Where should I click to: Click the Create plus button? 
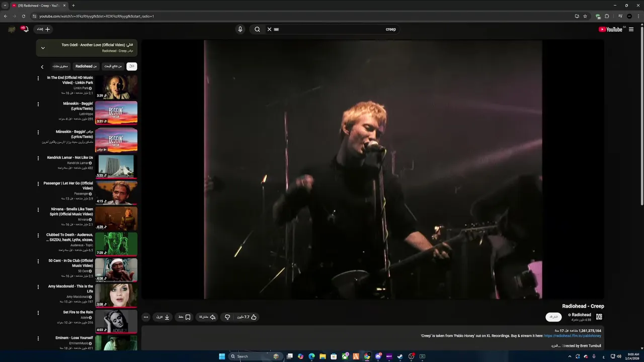click(x=44, y=29)
